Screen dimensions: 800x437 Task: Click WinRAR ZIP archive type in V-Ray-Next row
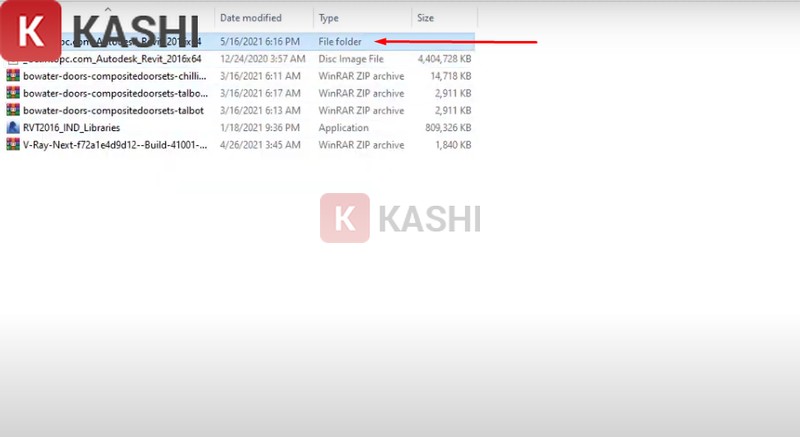point(361,145)
